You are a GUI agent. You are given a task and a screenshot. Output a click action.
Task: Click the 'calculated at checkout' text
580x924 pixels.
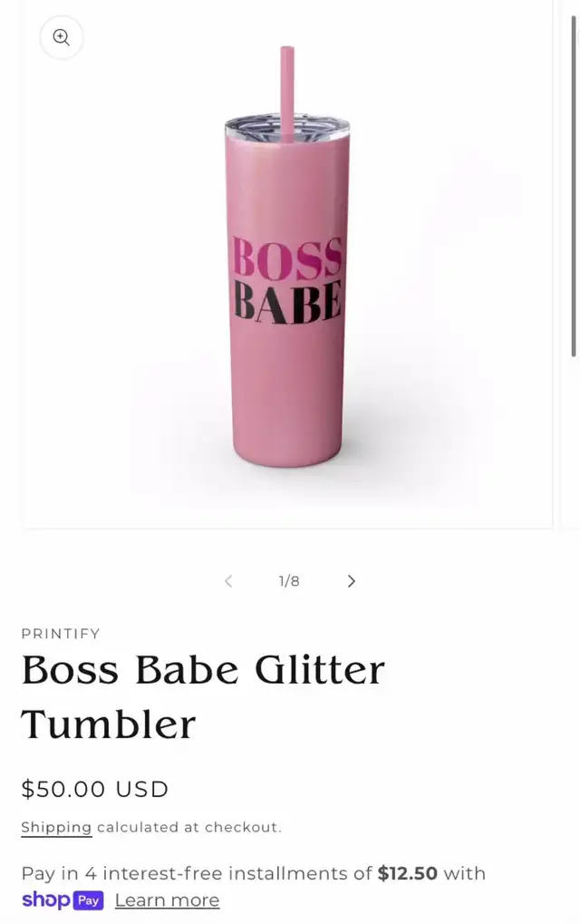pos(189,827)
